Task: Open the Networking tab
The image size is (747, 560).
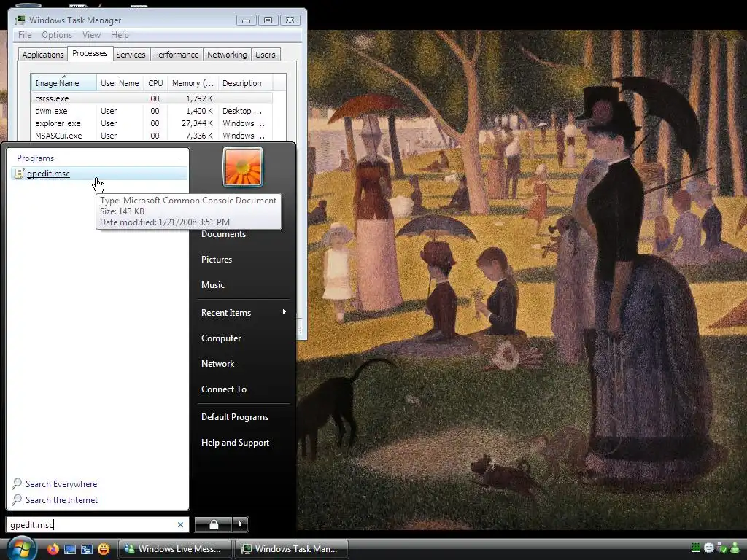Action: (227, 54)
